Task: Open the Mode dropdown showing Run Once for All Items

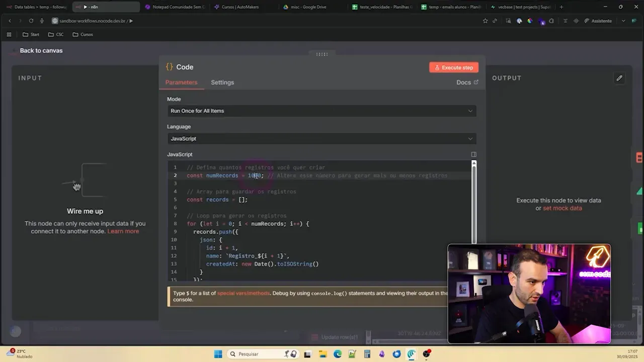Action: (321, 111)
